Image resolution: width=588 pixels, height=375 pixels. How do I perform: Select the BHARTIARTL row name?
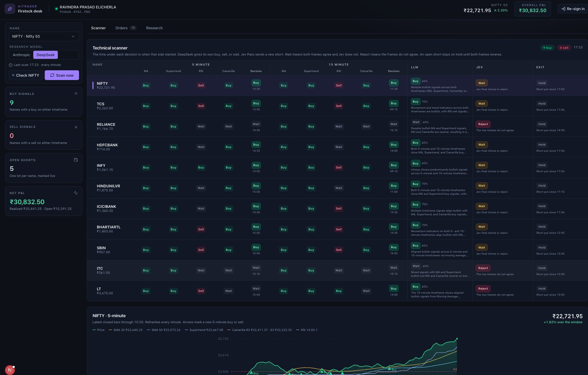(x=109, y=227)
